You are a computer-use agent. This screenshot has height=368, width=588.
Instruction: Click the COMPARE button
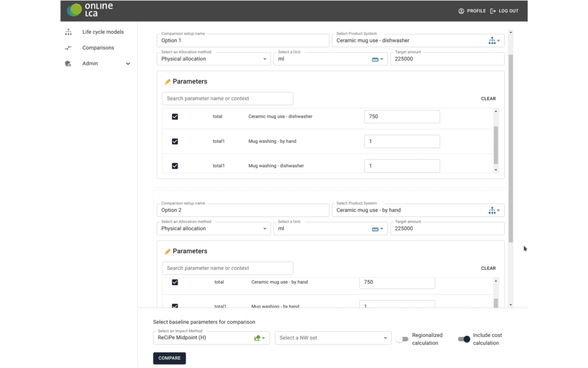169,358
